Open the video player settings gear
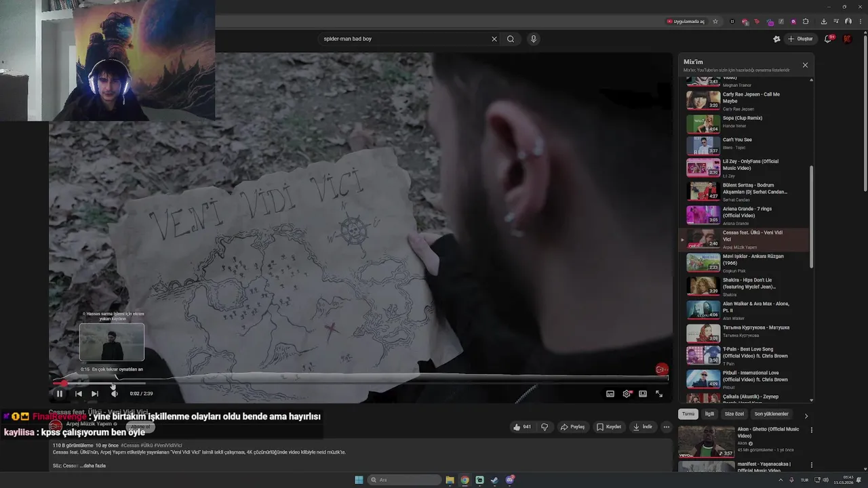Viewport: 868px width, 488px height. tap(627, 394)
